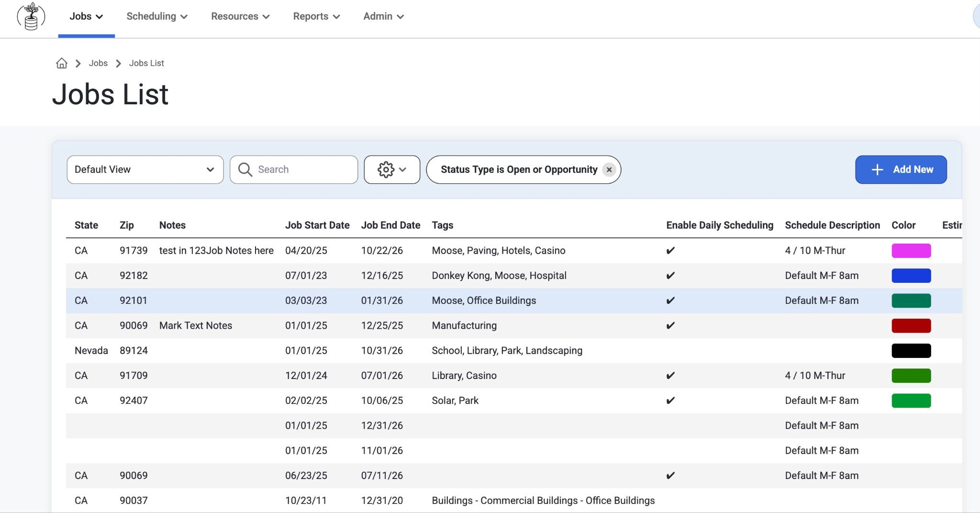
Task: Click end date 11/01/26
Action: (382, 450)
